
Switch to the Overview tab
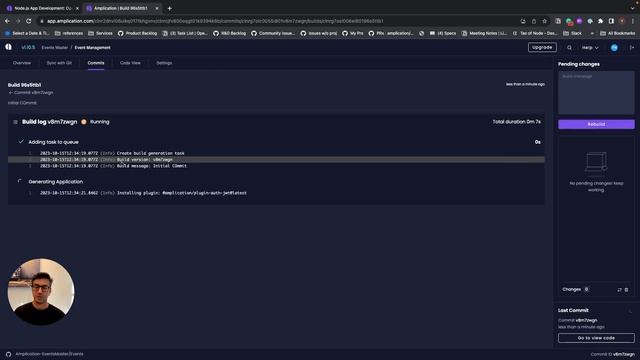[22, 63]
